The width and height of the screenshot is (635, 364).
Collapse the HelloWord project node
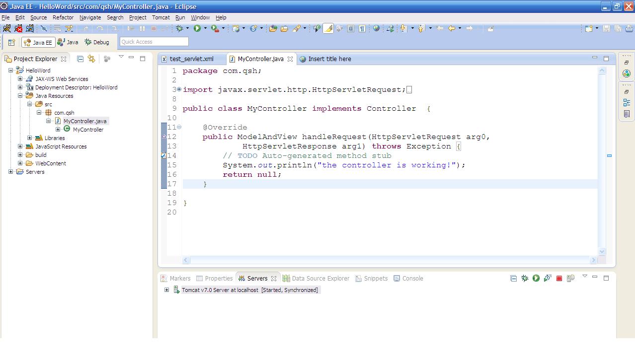(x=11, y=71)
